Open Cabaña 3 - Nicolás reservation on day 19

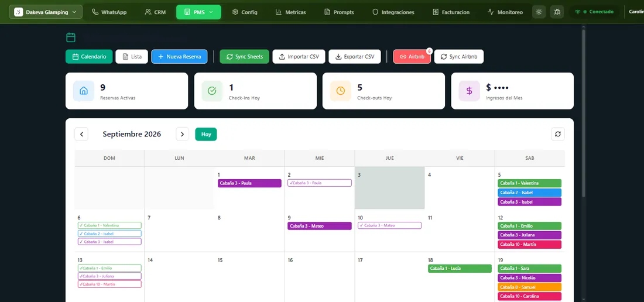[x=529, y=278]
